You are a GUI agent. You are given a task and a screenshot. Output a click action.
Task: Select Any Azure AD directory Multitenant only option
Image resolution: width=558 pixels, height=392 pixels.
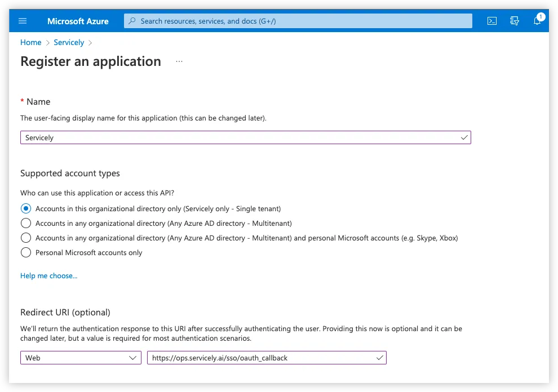click(26, 223)
